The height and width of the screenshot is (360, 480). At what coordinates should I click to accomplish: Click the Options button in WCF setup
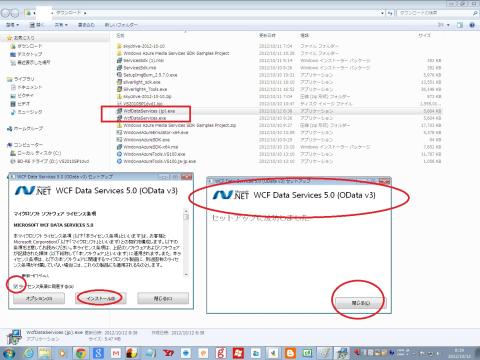point(39,298)
